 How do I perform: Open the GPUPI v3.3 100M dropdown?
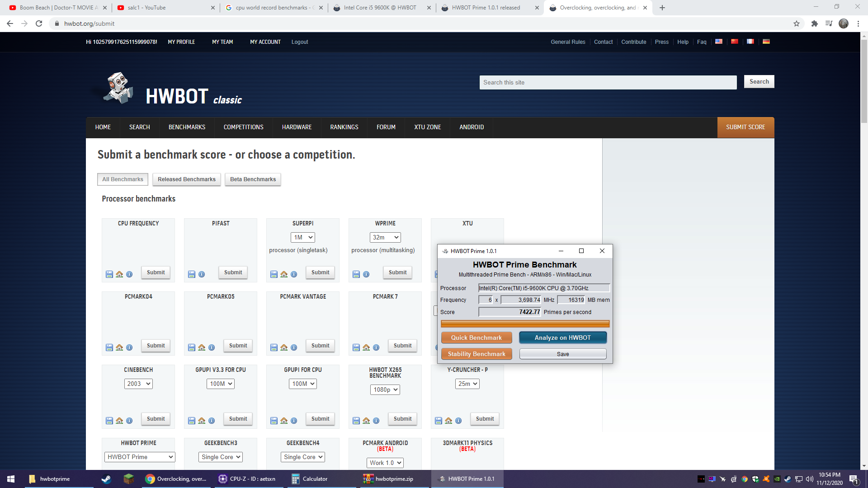221,384
